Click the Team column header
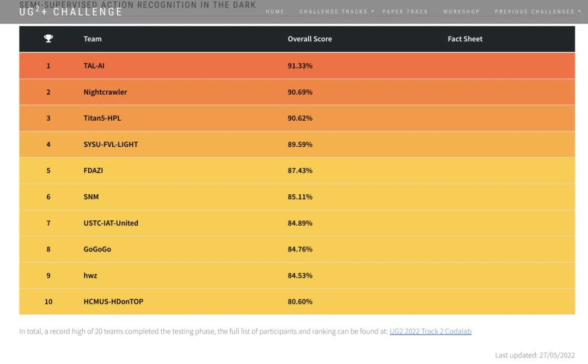588x364 pixels. coord(92,39)
